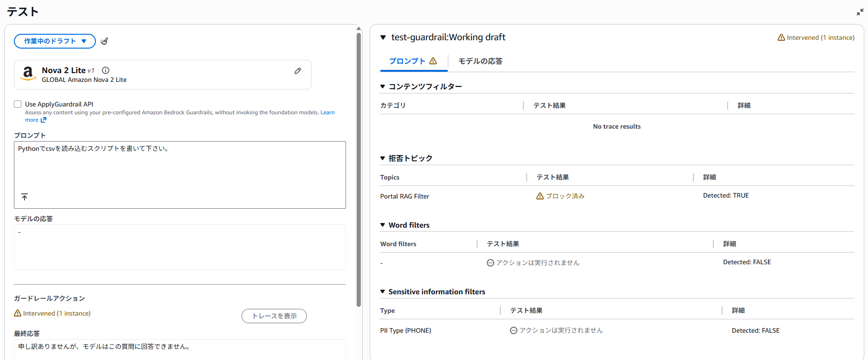Enable the Use ApplyGuardrail API checkbox

[x=18, y=104]
